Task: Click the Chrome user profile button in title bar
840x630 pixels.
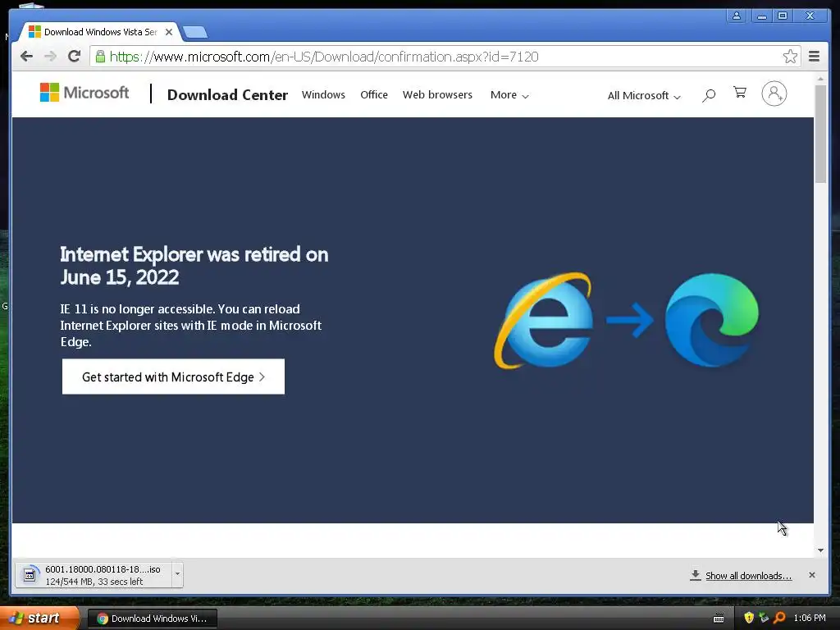Action: (737, 16)
